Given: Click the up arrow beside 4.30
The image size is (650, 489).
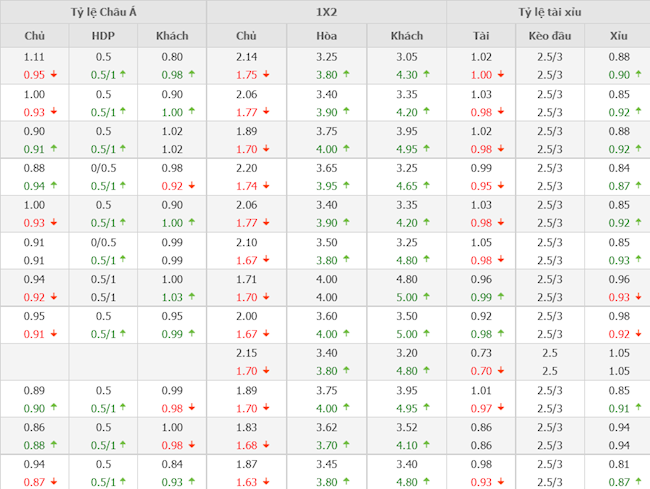Looking at the screenshot, I should (427, 75).
